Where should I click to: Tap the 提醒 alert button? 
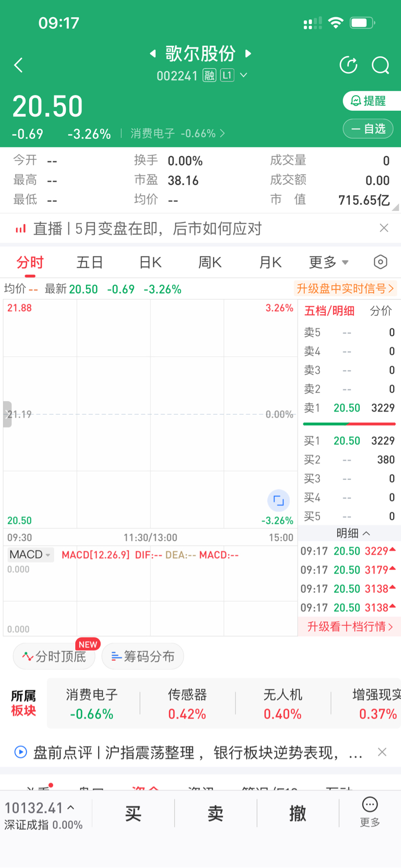pos(372,101)
